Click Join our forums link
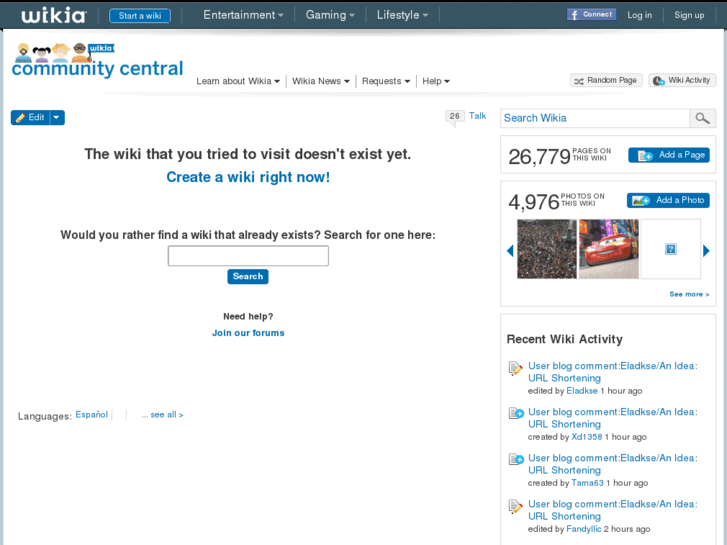The image size is (727, 545). (x=248, y=333)
